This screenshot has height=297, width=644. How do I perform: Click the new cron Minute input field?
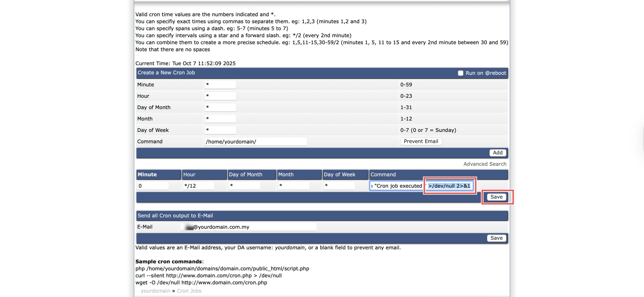pos(220,85)
